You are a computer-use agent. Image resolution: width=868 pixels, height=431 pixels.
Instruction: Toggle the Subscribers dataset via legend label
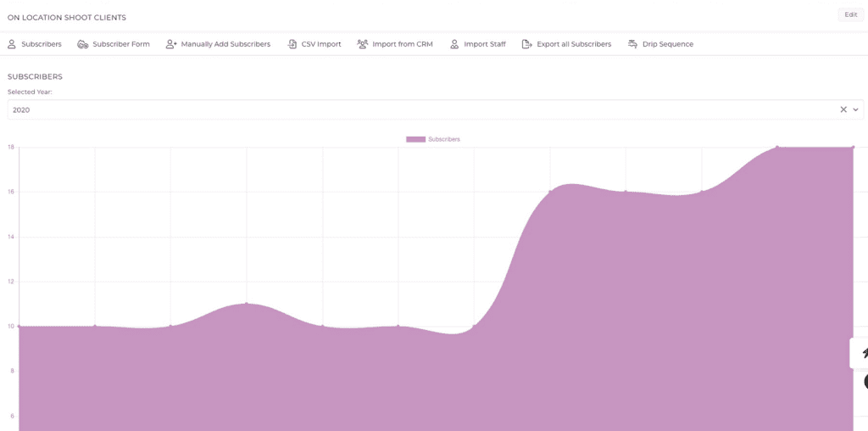coord(444,139)
